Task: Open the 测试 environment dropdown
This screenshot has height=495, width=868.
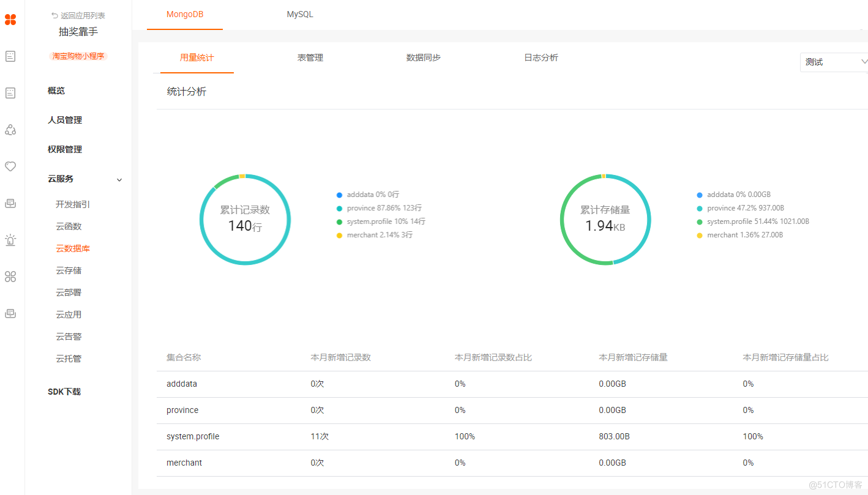Action: coord(834,62)
